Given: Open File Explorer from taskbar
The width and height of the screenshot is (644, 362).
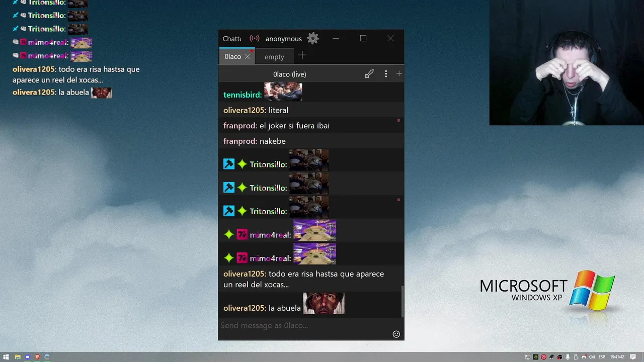Looking at the screenshot, I should 17,357.
